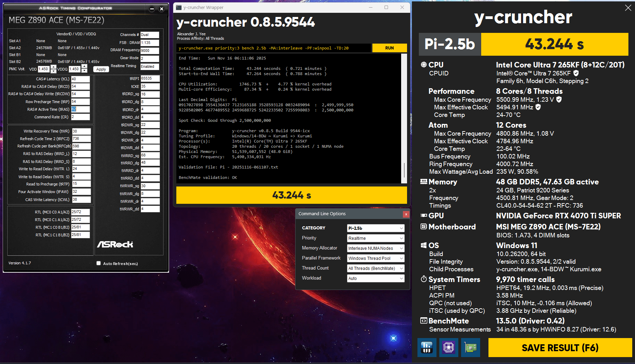
Task: Open the HWiNFO sensor icon in BenchMate
Action: [426, 347]
